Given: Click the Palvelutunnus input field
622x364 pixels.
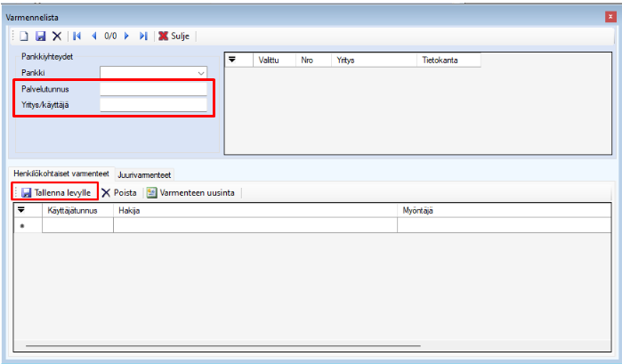Looking at the screenshot, I should pos(153,89).
